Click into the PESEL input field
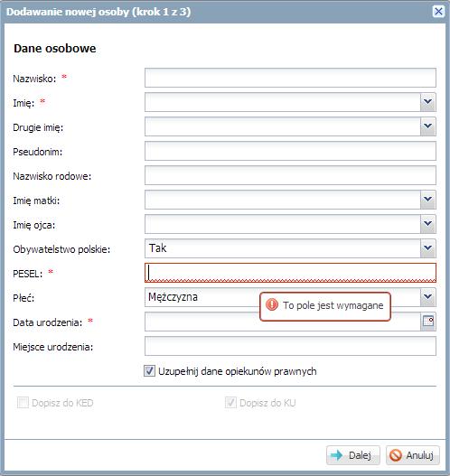The width and height of the screenshot is (450, 476). click(290, 273)
